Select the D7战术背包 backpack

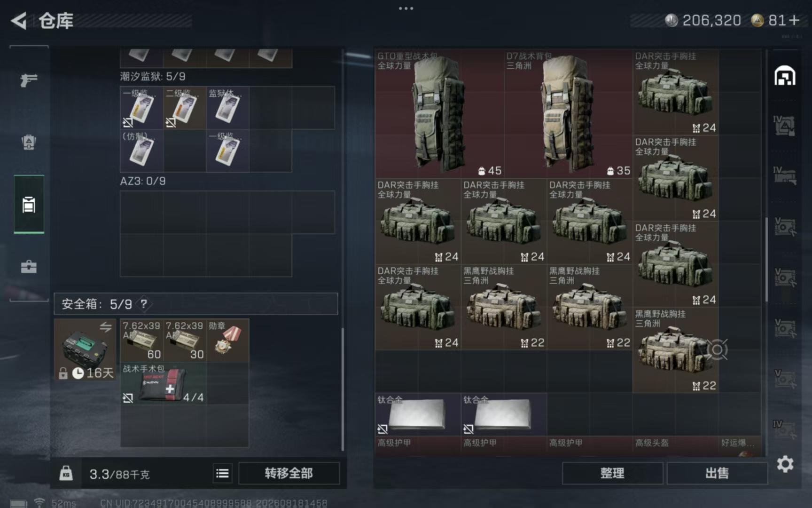(568, 113)
